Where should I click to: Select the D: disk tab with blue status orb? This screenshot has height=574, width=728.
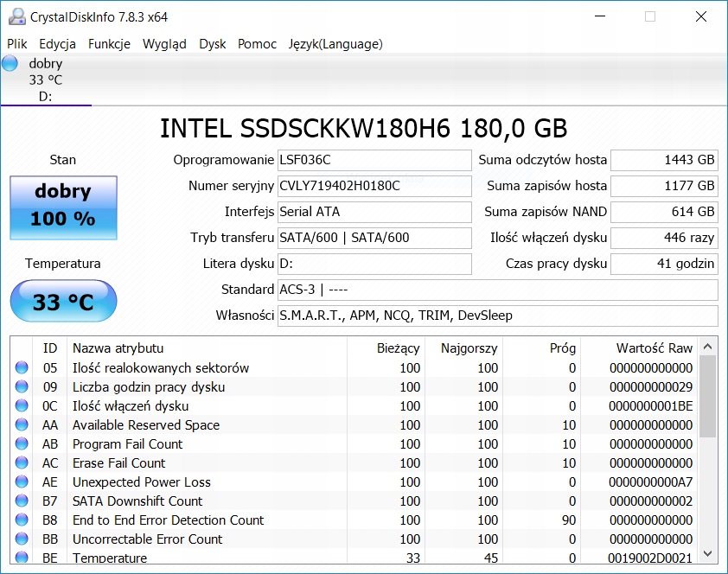[x=46, y=80]
